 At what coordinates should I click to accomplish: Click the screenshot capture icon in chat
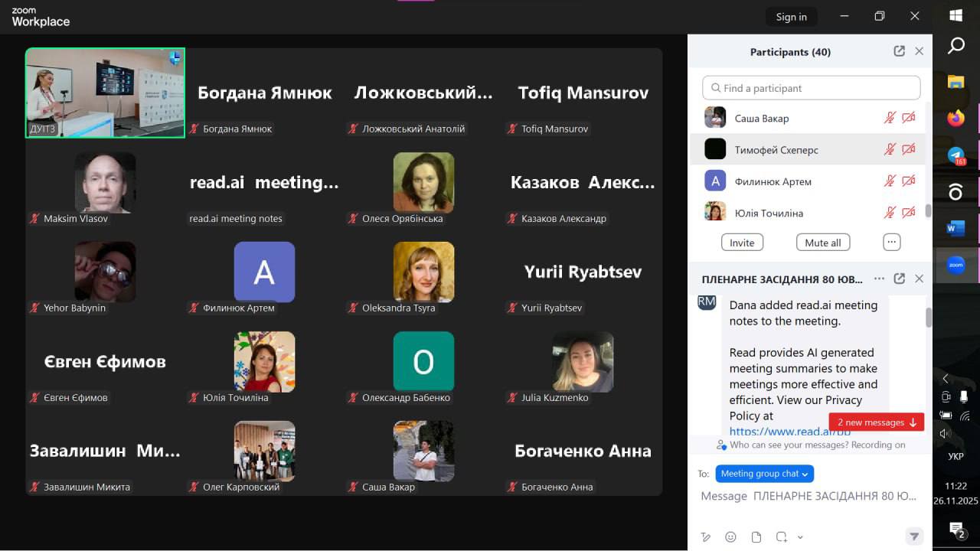pyautogui.click(x=781, y=536)
